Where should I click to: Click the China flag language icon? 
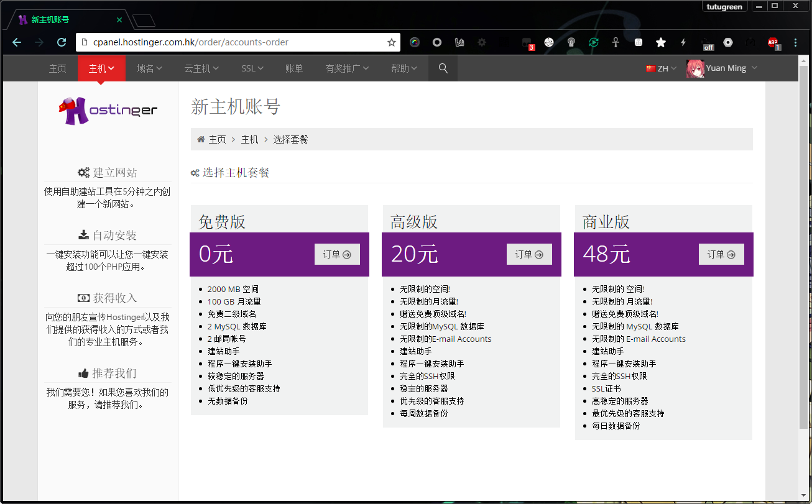(651, 68)
